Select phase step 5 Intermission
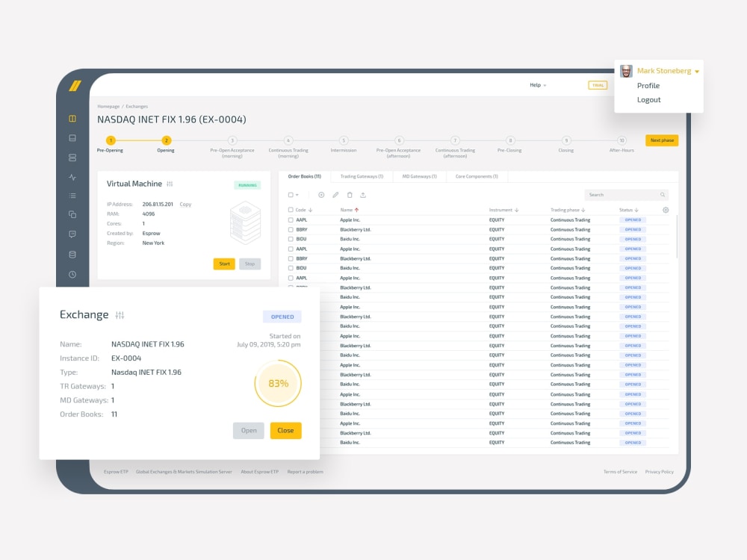Screen dimensions: 747x560 344,140
